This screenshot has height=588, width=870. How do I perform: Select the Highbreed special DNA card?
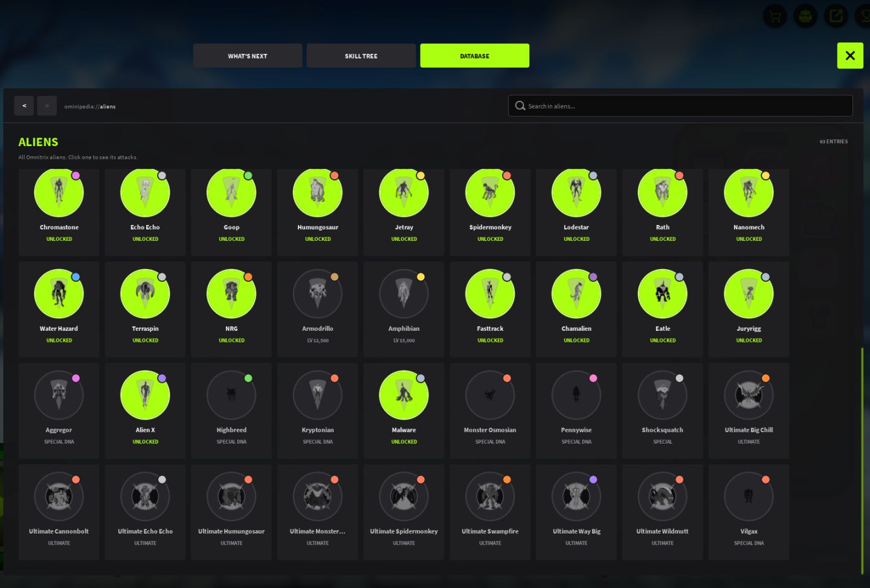click(231, 411)
